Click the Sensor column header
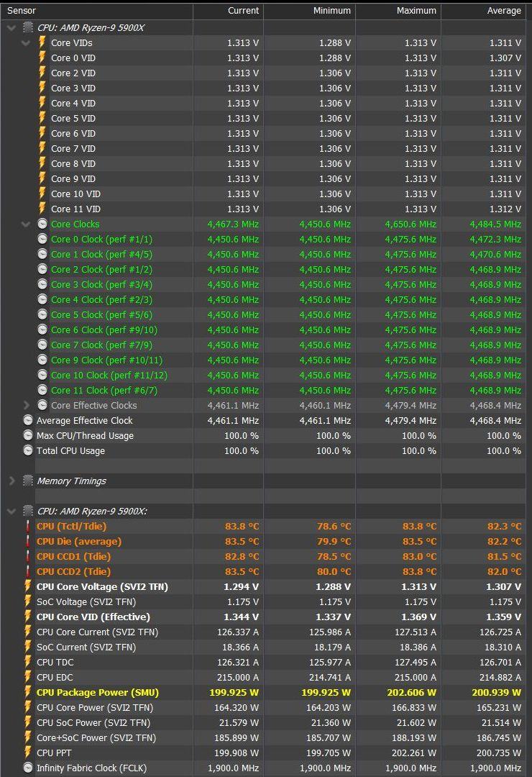532x777 pixels. pyautogui.click(x=22, y=10)
